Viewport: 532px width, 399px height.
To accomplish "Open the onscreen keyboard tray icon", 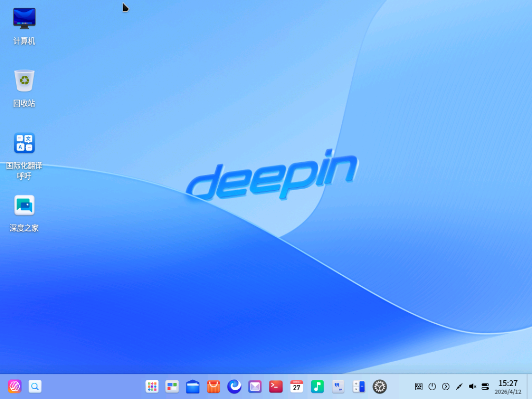I will [419, 387].
